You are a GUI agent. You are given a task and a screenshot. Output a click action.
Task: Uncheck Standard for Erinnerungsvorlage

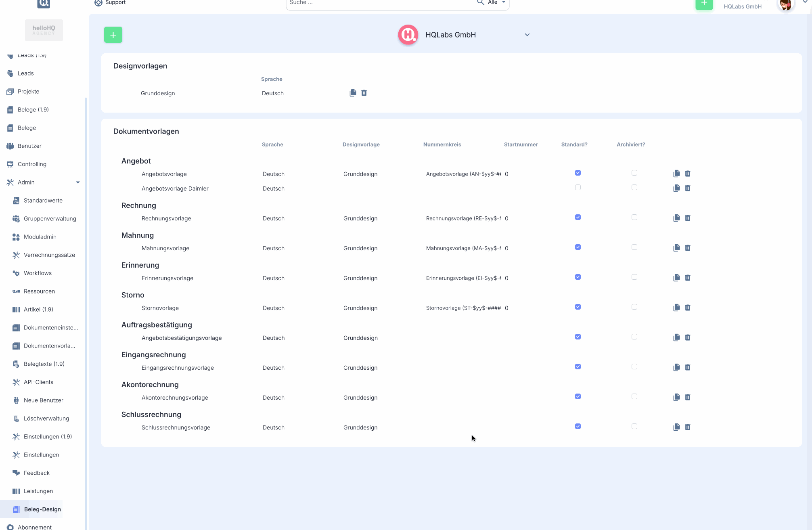point(578,277)
